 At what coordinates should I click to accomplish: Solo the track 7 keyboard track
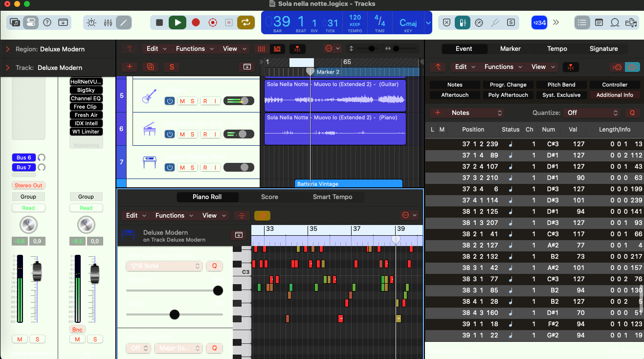(193, 168)
